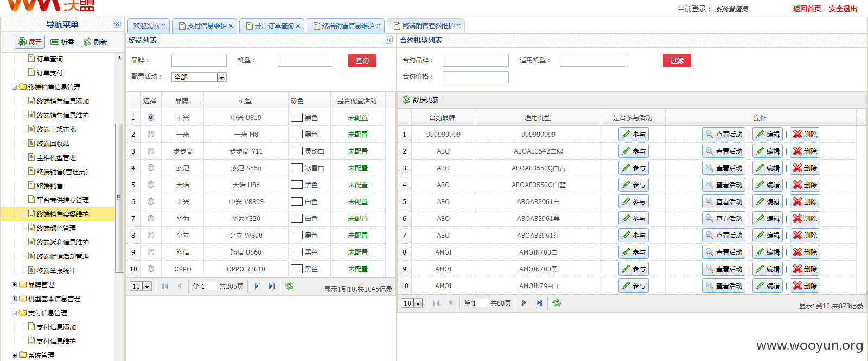Close the 终端销售信息维护 tab
868x361 pixels.
coord(378,26)
